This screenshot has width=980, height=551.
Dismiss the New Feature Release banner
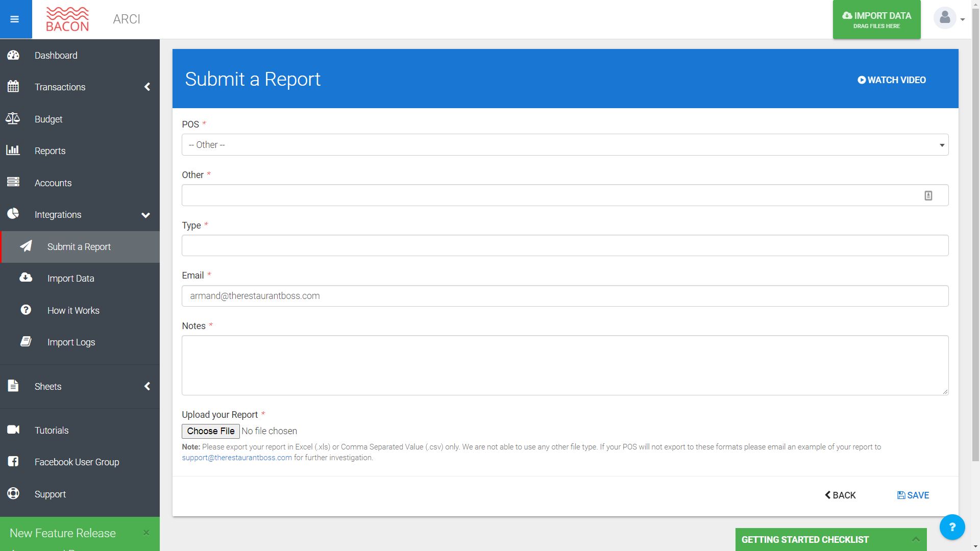[x=146, y=533]
